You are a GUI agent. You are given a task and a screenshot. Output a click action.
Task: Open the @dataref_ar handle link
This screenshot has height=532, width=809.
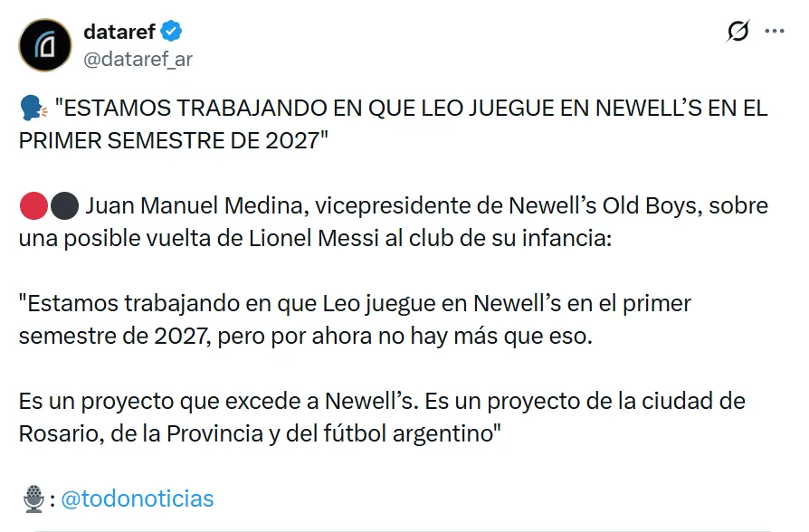click(138, 60)
